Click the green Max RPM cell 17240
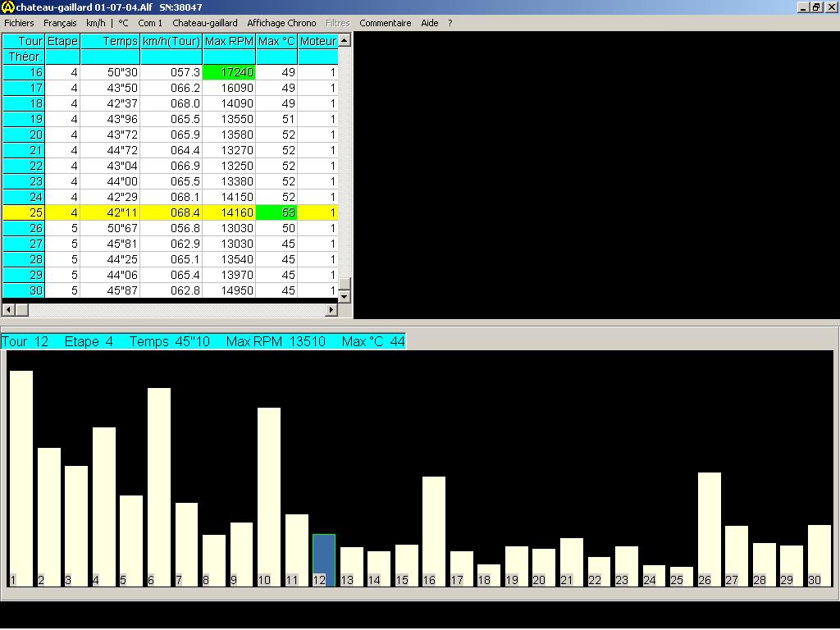 pos(229,72)
